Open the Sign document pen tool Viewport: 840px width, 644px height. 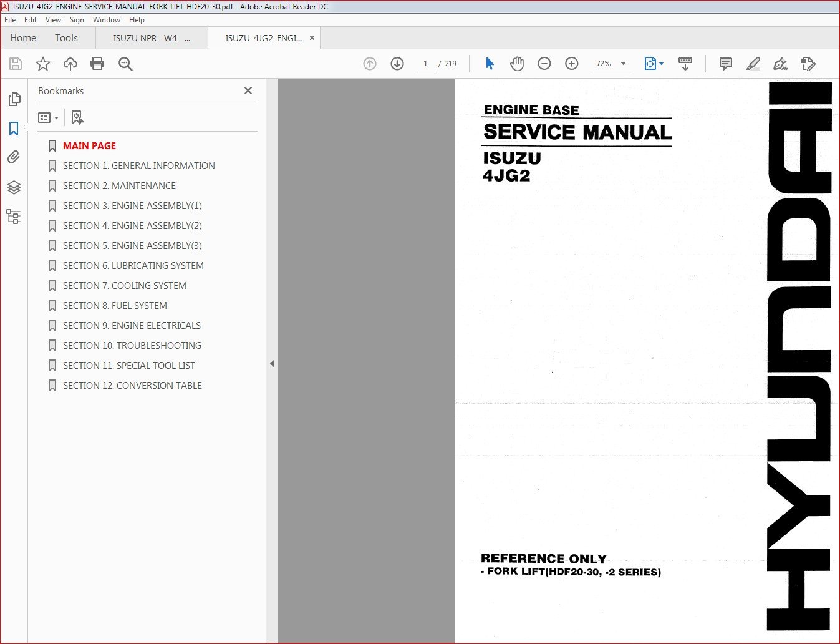[780, 64]
